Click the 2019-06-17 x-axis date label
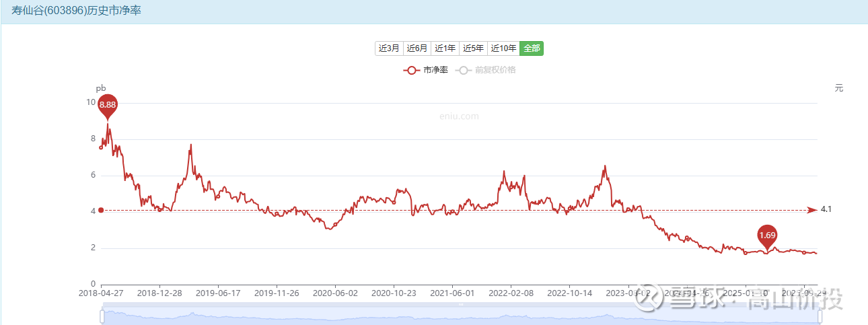Image resolution: width=868 pixels, height=325 pixels. pyautogui.click(x=217, y=293)
